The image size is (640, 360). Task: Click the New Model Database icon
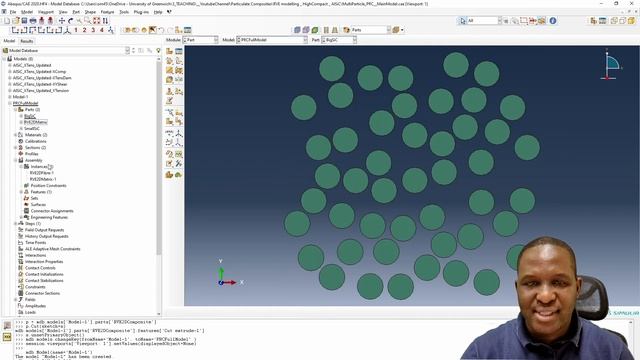[7, 20]
